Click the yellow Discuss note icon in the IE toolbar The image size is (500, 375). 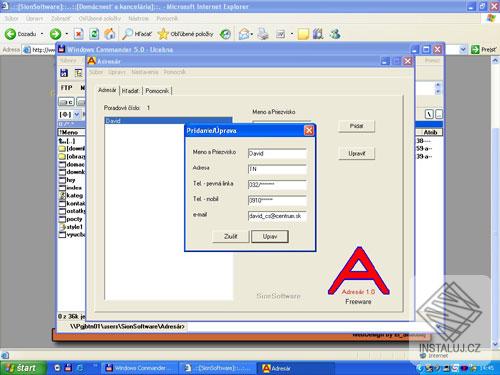303,34
